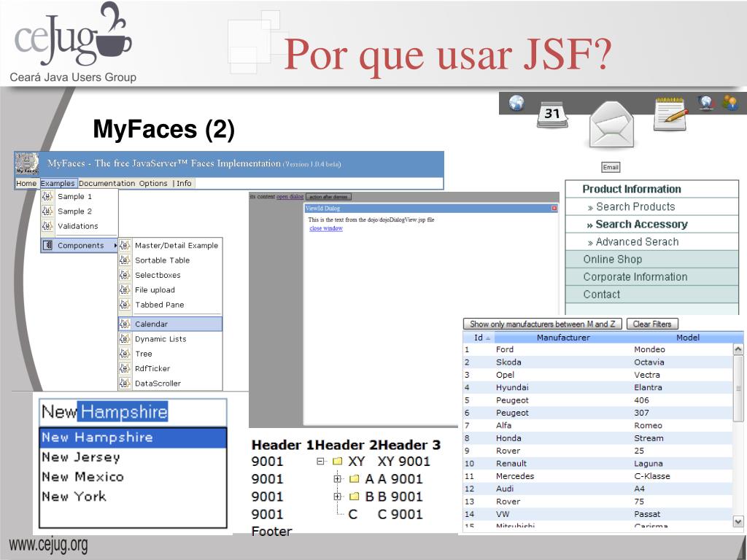The width and height of the screenshot is (747, 560).
Task: Click the Skoda table row
Action: [x=598, y=362]
